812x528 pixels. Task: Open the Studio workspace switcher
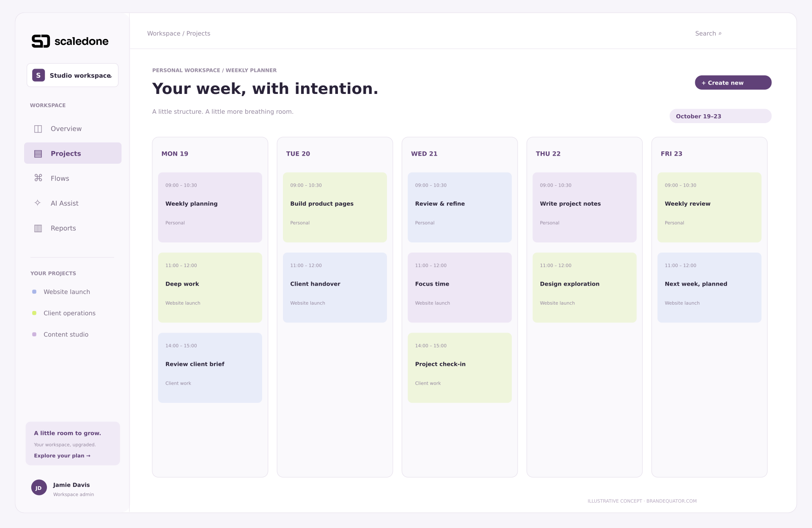[72, 75]
